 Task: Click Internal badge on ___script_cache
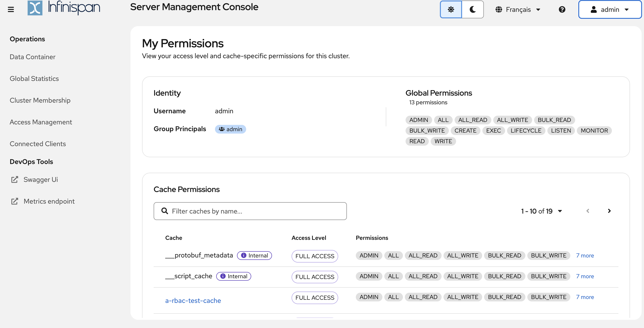click(x=234, y=276)
